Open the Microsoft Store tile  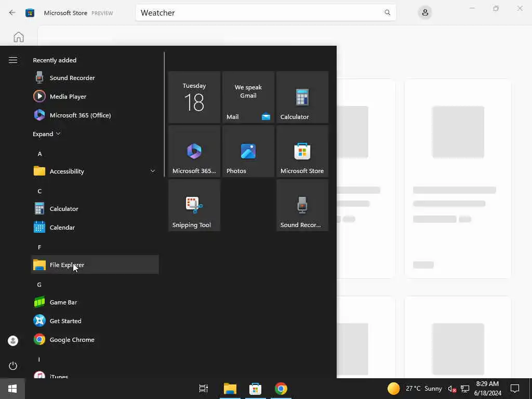pos(302,151)
